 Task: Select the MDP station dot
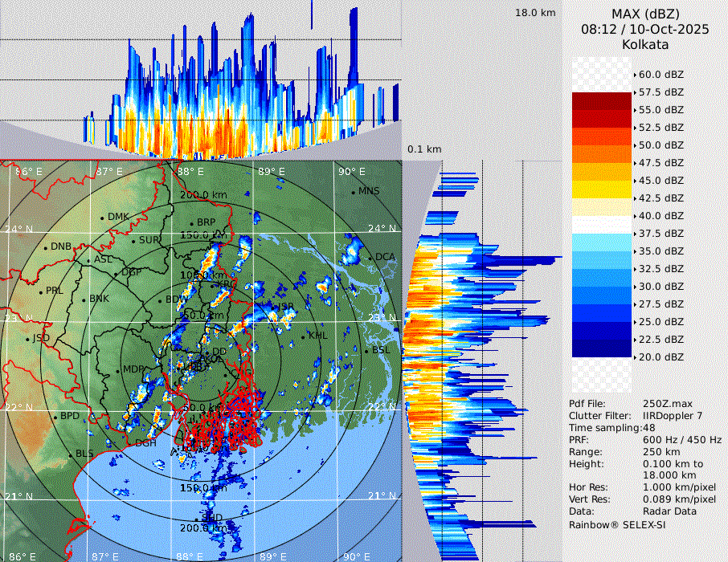point(118,369)
